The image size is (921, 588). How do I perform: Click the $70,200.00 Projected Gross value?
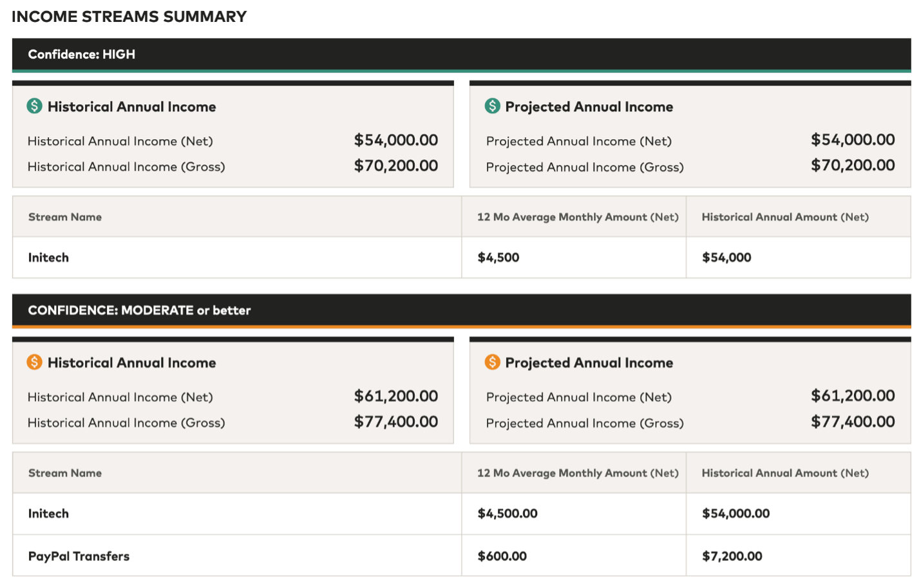(852, 166)
